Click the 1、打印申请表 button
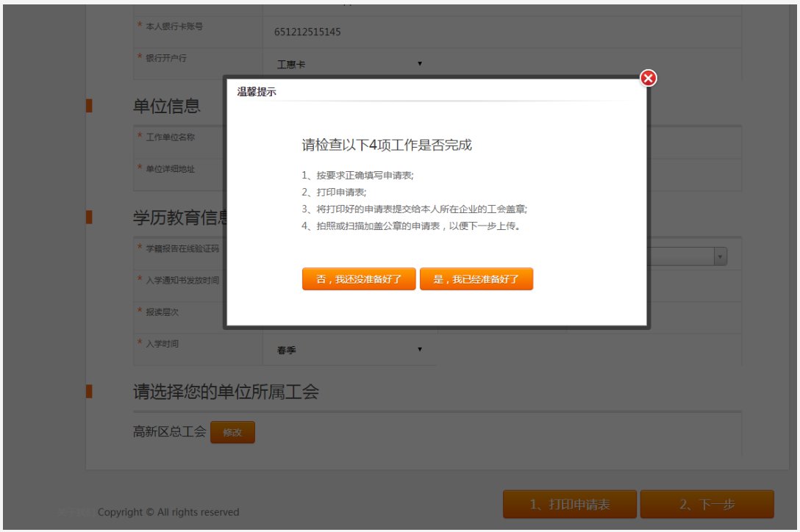The image size is (800, 532). click(x=569, y=505)
